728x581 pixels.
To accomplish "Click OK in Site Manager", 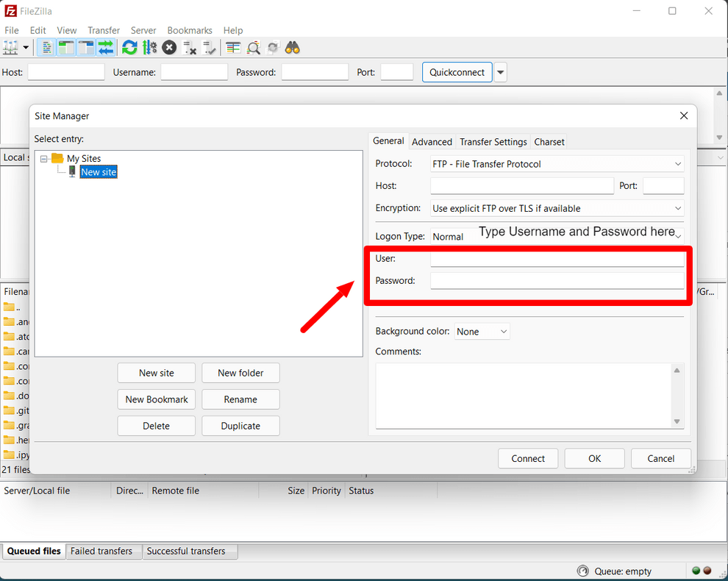I will point(595,458).
